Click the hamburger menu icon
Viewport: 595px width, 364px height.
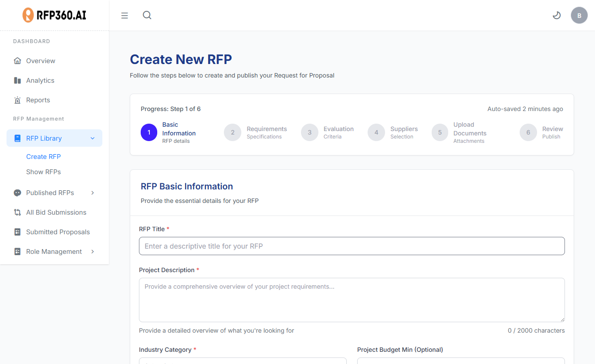[x=125, y=15]
